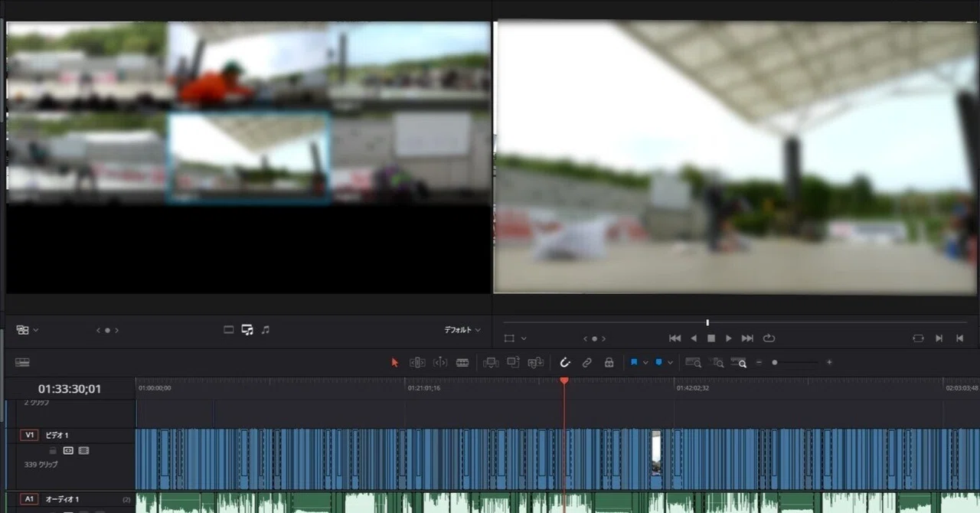Expand the source viewer mode dropdown arrow
Screen dimensions: 980x513
(x=36, y=330)
